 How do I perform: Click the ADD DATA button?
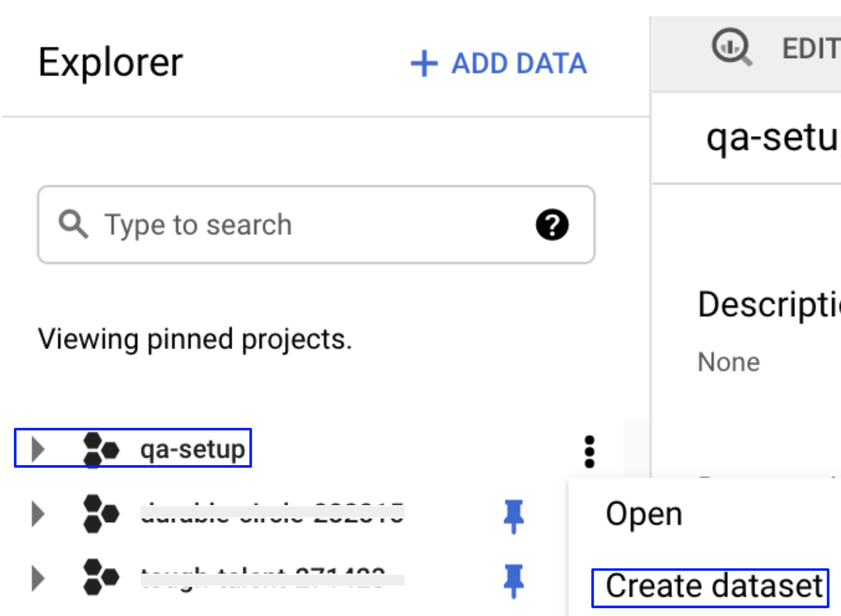point(498,64)
